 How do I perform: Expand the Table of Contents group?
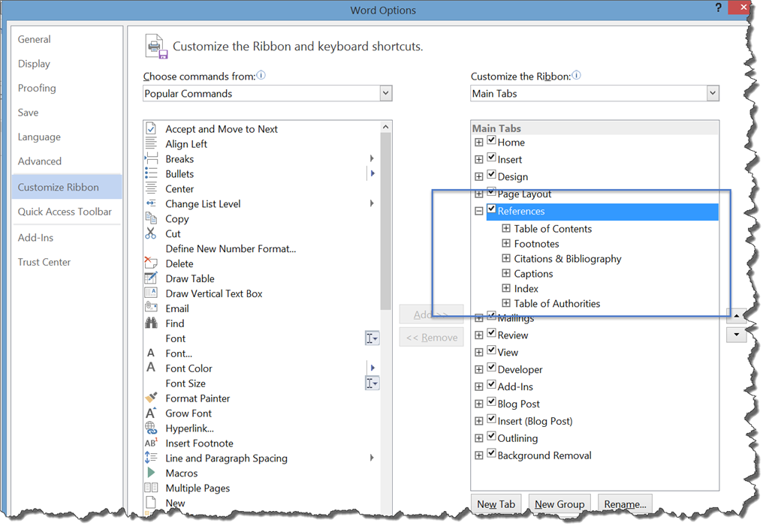[506, 228]
